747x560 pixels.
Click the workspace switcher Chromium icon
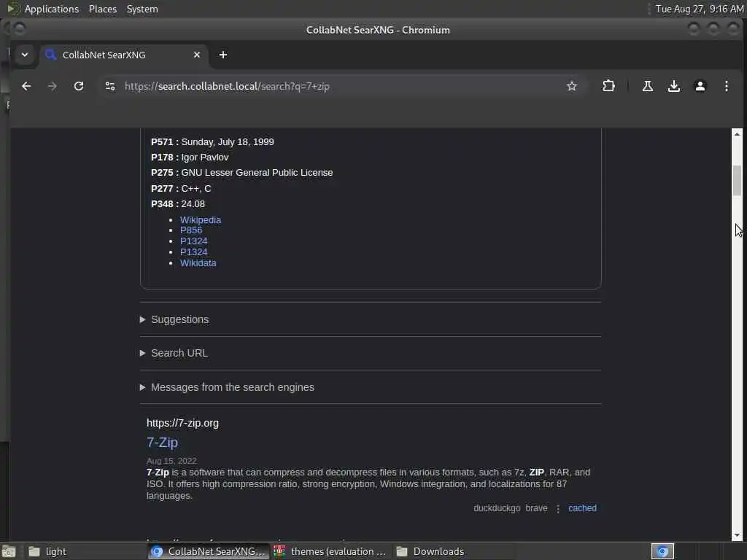click(x=662, y=551)
